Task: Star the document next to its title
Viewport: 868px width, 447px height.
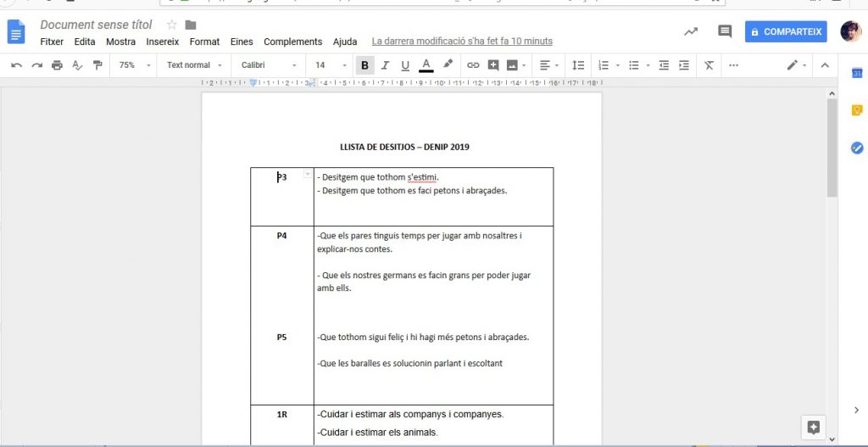Action: (171, 25)
